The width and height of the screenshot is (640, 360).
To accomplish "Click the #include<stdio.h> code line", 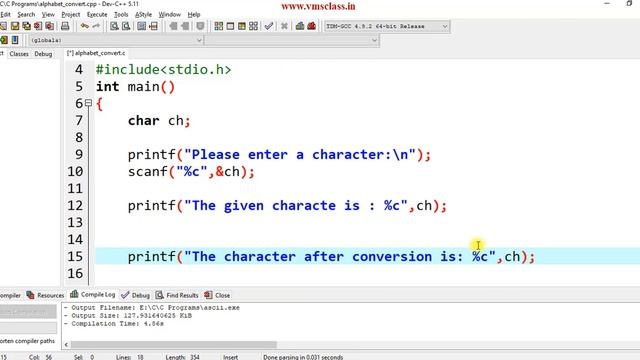I will pyautogui.click(x=164, y=70).
